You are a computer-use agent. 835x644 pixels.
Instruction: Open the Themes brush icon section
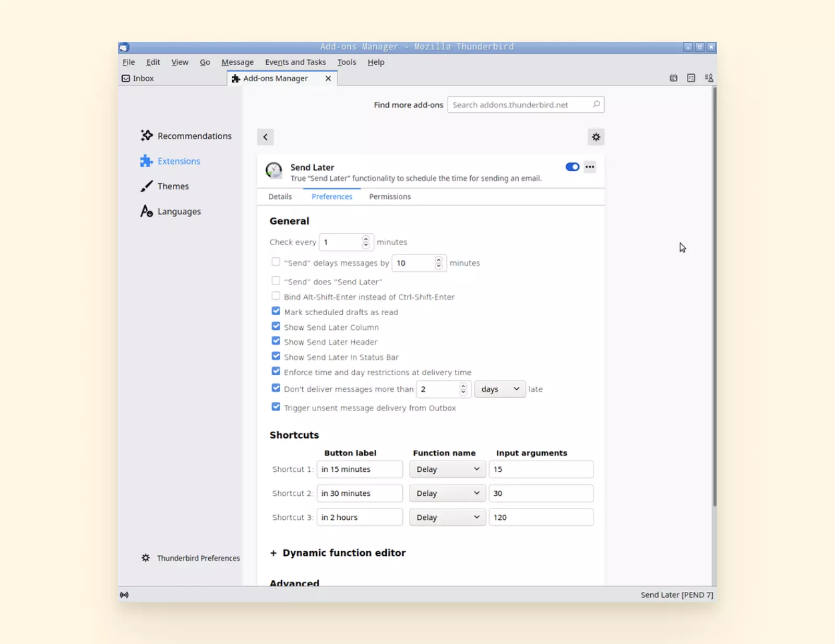coord(164,186)
